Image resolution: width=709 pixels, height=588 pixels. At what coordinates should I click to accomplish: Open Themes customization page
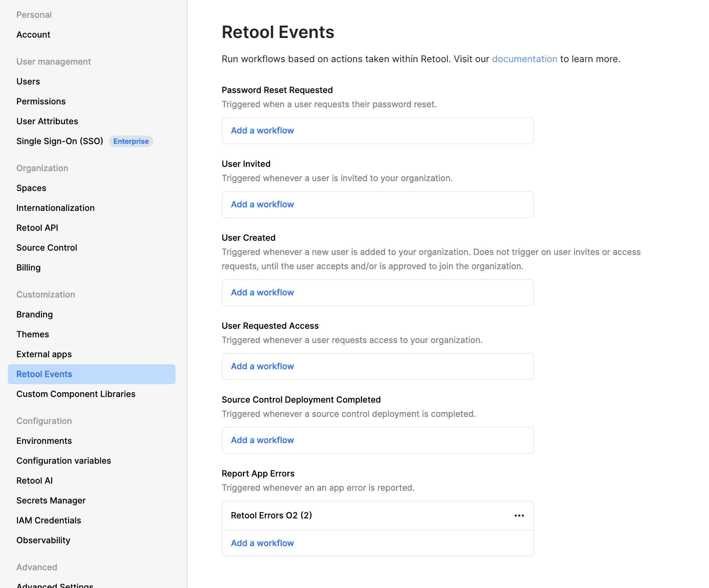tap(33, 334)
